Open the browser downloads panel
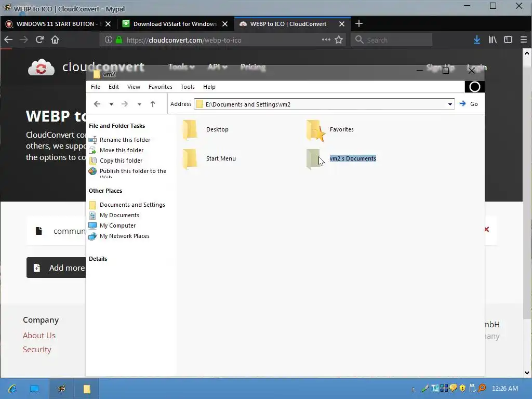This screenshot has width=532, height=399. coord(477,39)
